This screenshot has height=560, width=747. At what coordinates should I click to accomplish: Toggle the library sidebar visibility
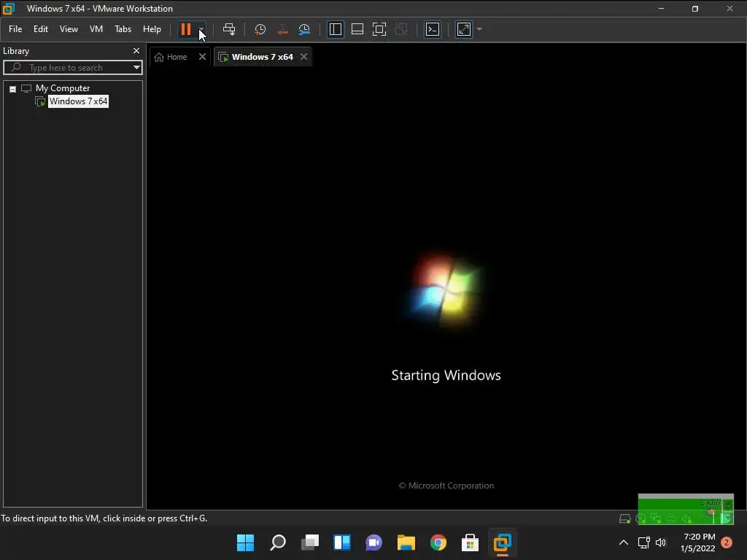click(336, 29)
